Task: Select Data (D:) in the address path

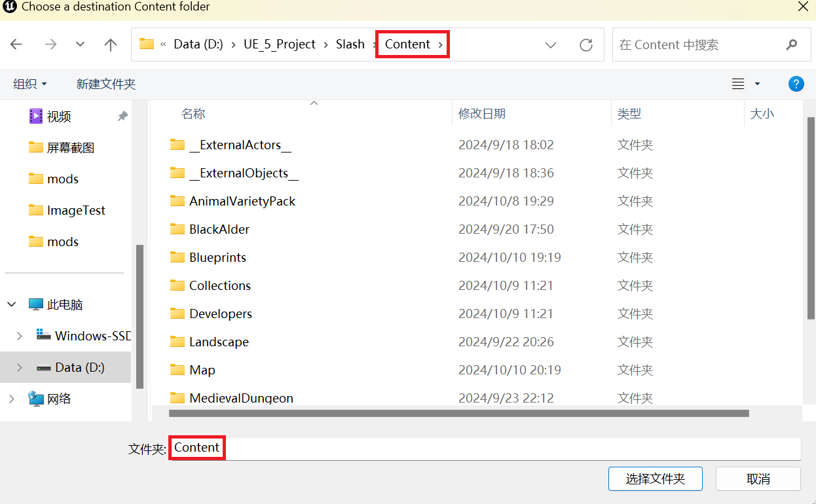Action: tap(198, 45)
